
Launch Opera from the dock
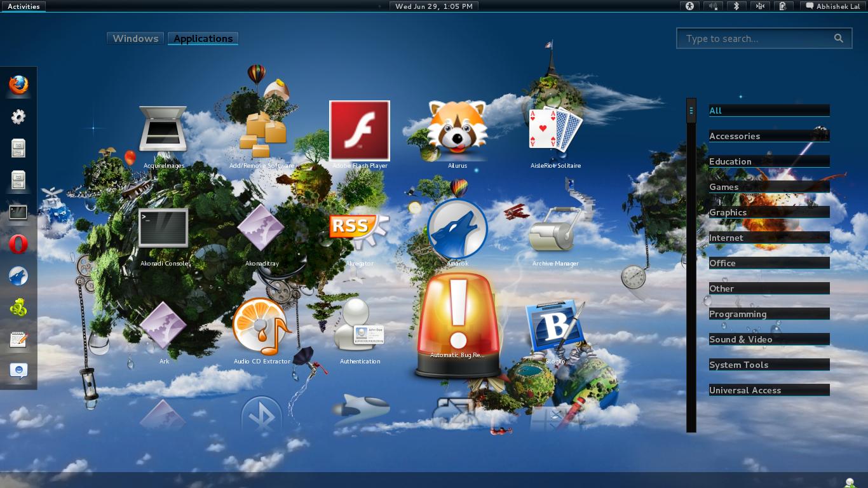18,243
